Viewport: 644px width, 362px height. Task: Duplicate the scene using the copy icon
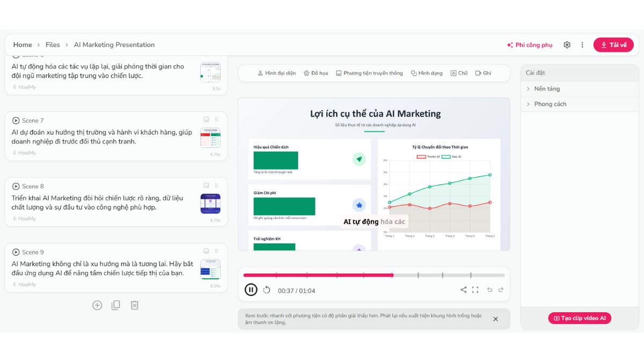click(x=116, y=305)
